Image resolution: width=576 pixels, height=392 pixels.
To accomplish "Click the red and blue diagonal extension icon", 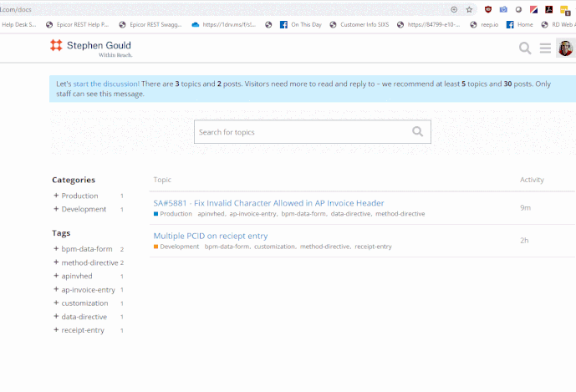I will [533, 9].
